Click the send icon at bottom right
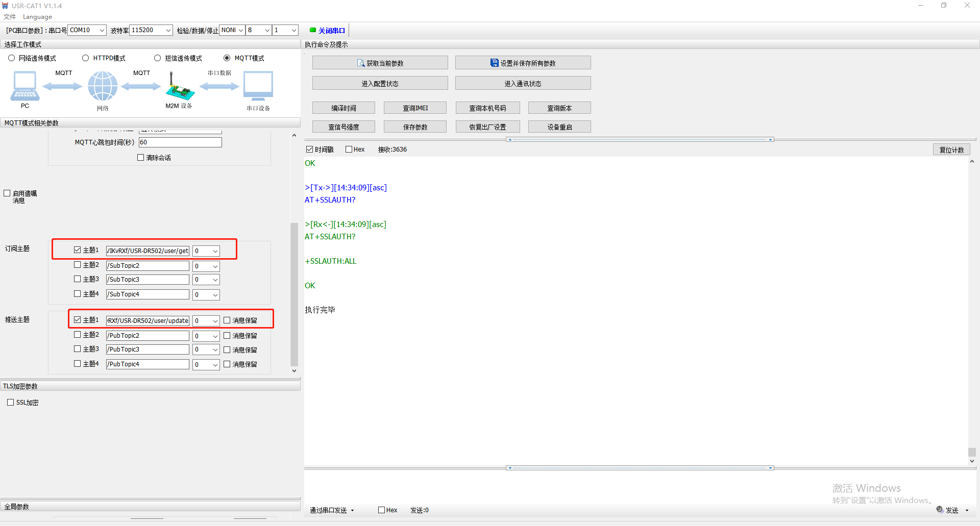This screenshot has height=526, width=980. pyautogui.click(x=940, y=510)
